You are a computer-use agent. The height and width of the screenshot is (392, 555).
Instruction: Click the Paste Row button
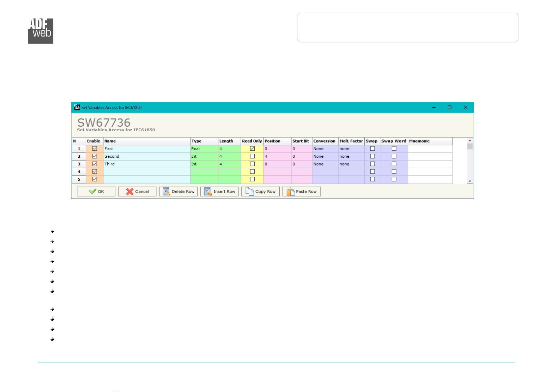point(301,192)
